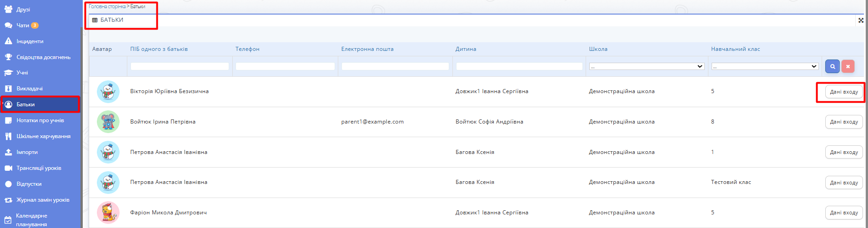
Task: Click the fork and knife school meals icon
Action: 8,136
